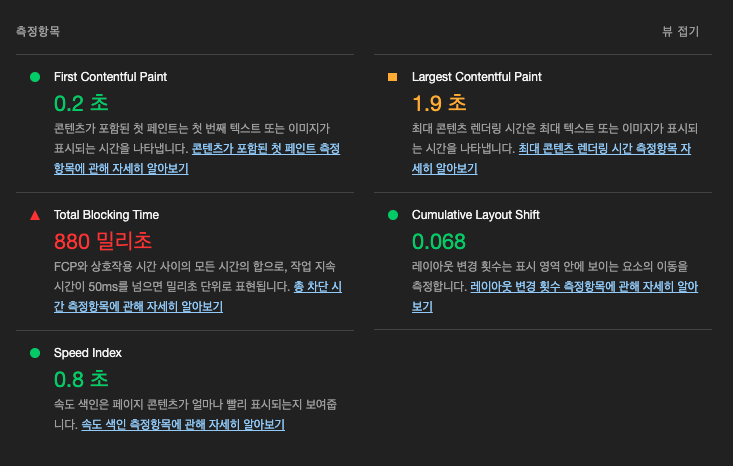Click the orange square beside Largest Contentful Paint

[393, 77]
